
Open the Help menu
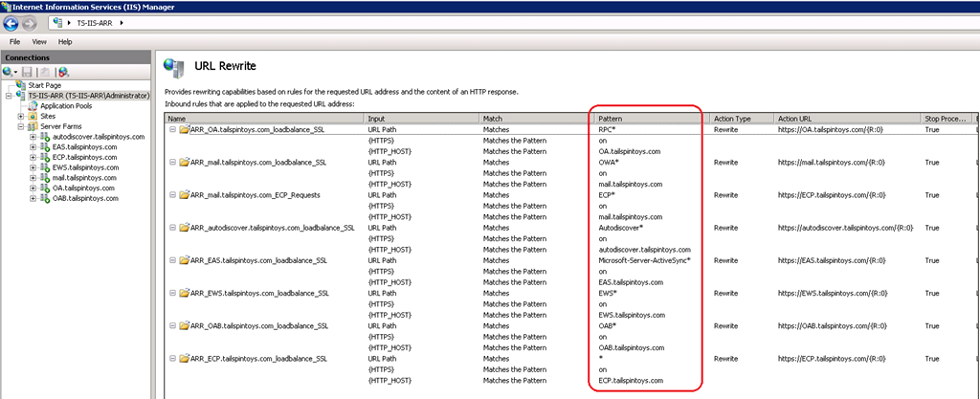point(65,42)
